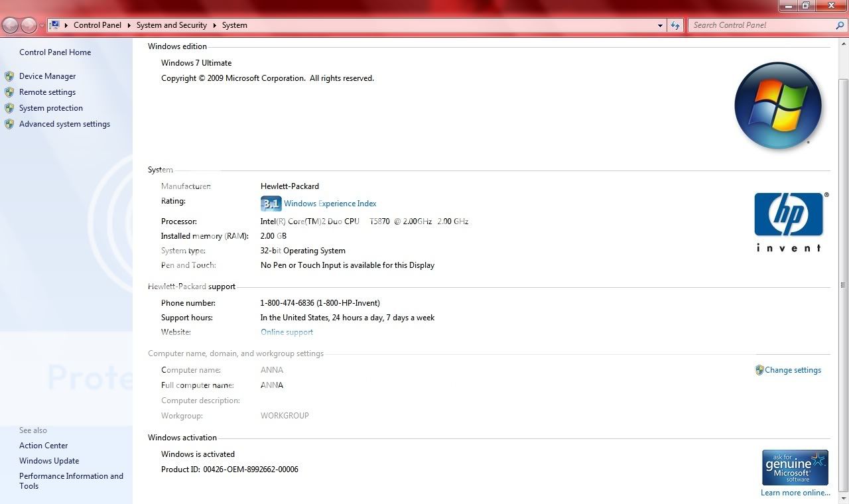
Task: Restore the window with the restore button
Action: click(x=805, y=5)
